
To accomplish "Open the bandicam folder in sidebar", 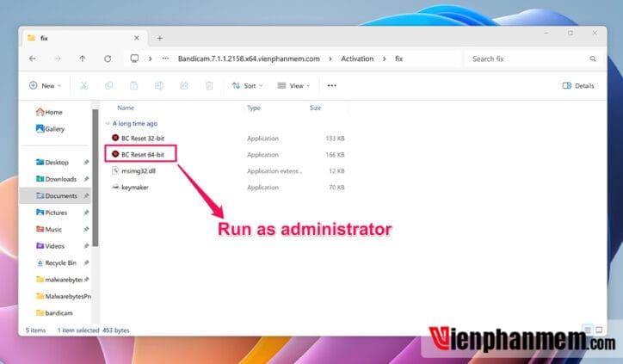I will tap(54, 312).
